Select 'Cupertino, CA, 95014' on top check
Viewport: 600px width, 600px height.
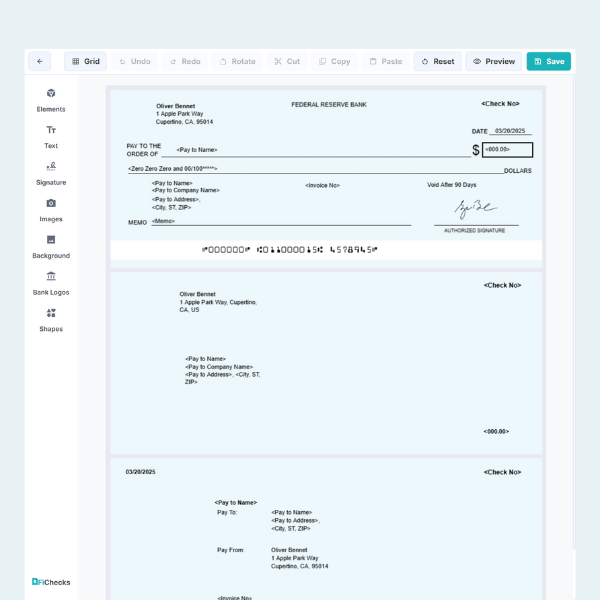tap(184, 122)
